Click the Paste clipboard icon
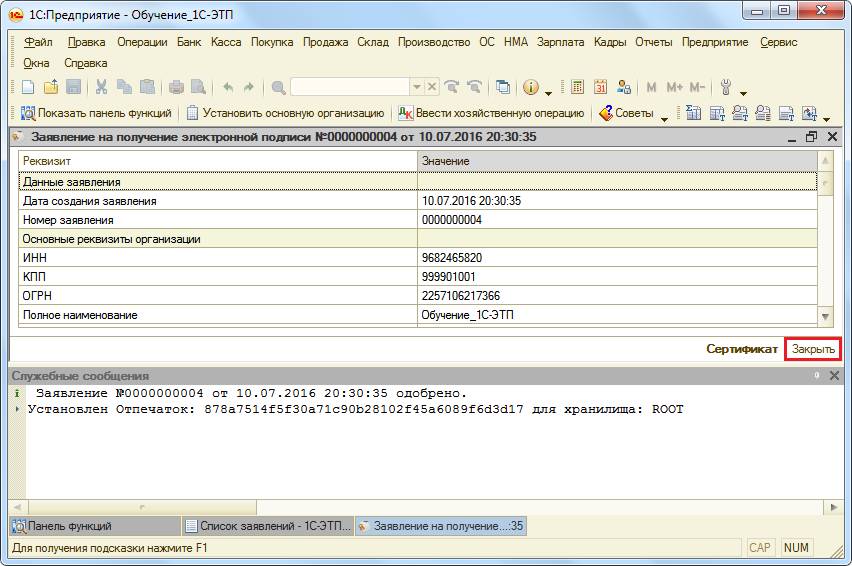 click(x=147, y=87)
